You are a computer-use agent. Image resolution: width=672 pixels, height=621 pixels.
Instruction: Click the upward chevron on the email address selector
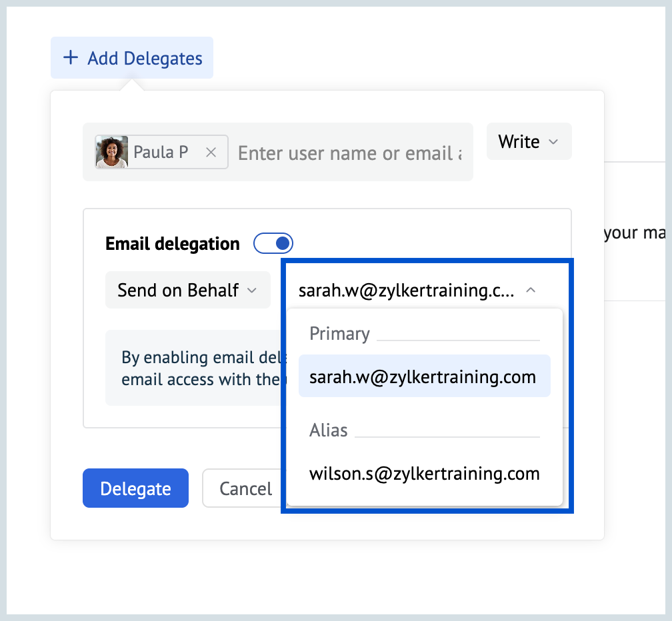[x=531, y=290]
